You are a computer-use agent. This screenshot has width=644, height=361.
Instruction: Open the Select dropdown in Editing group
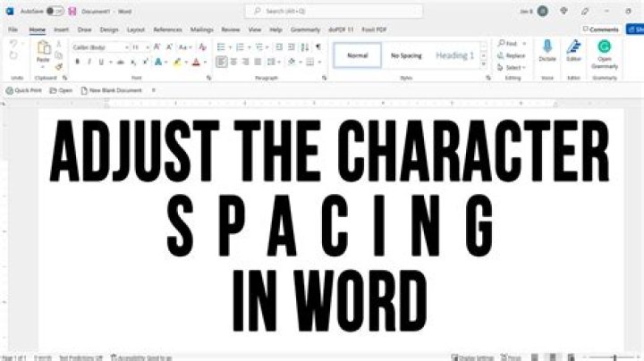512,68
